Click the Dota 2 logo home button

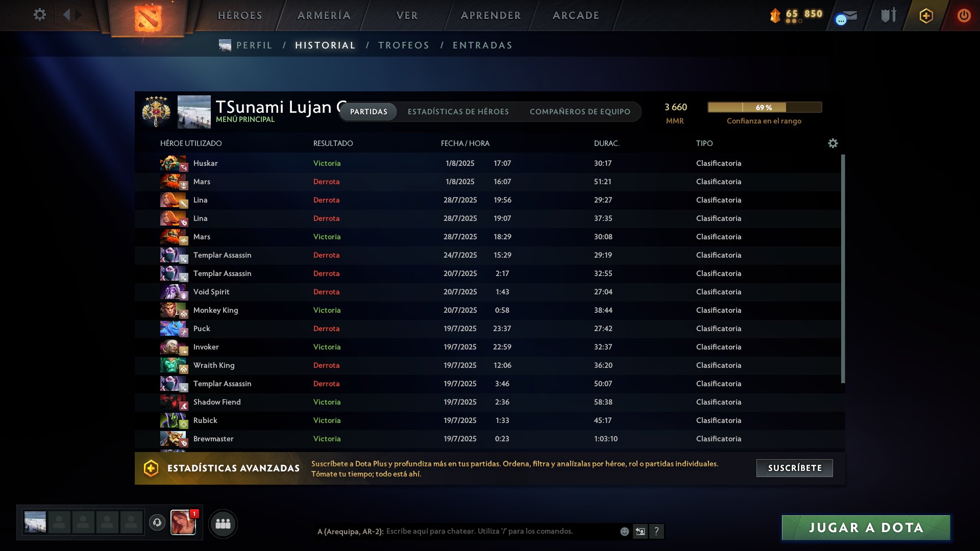click(x=148, y=18)
